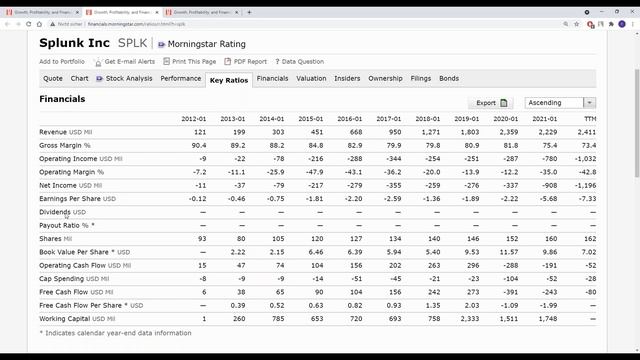640x360 pixels.
Task: Click the Data Question question mark
Action: coord(278,62)
